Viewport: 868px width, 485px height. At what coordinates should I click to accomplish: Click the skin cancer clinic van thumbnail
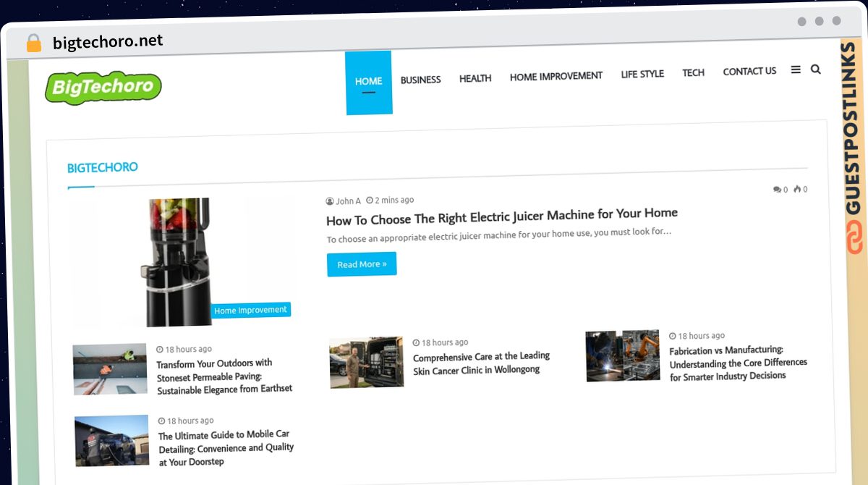click(x=367, y=363)
